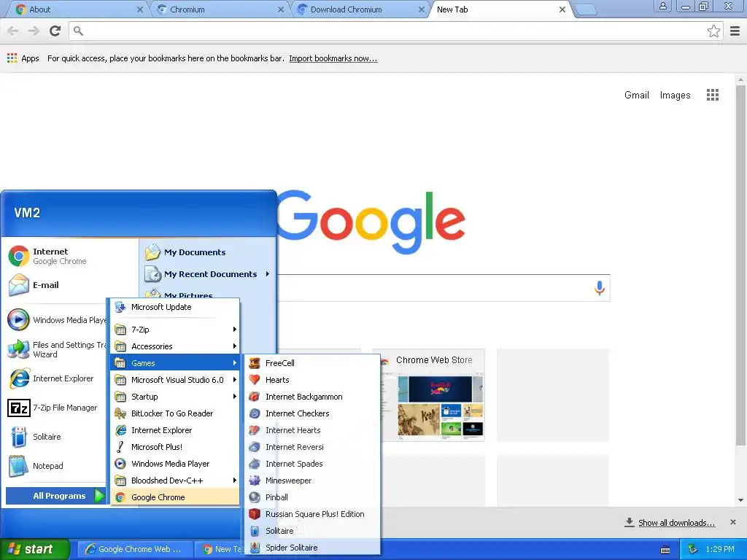
Task: Switch to Download Chromium tab
Action: 360,9
